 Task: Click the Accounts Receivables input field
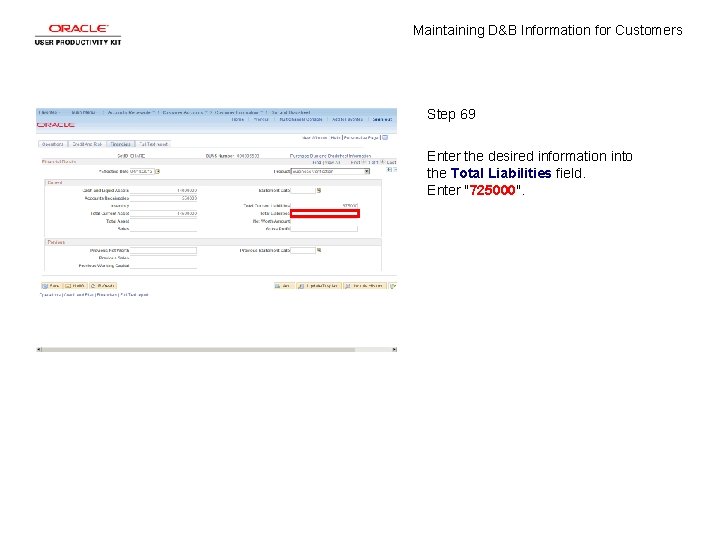pos(163,198)
